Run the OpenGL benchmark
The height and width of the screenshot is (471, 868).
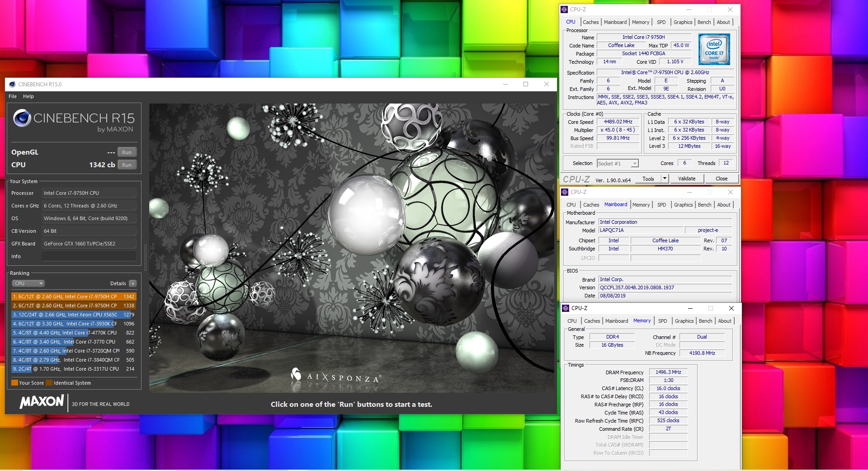click(x=127, y=152)
